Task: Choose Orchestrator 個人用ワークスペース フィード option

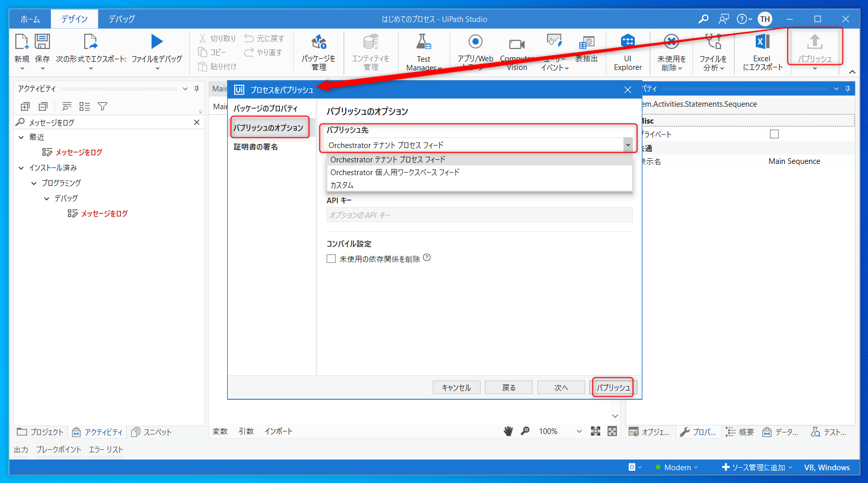Action: pos(479,172)
